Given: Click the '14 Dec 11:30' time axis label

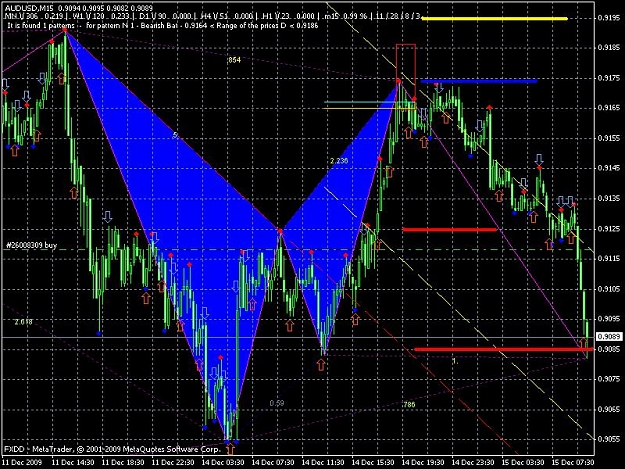Looking at the screenshot, I should tap(323, 462).
